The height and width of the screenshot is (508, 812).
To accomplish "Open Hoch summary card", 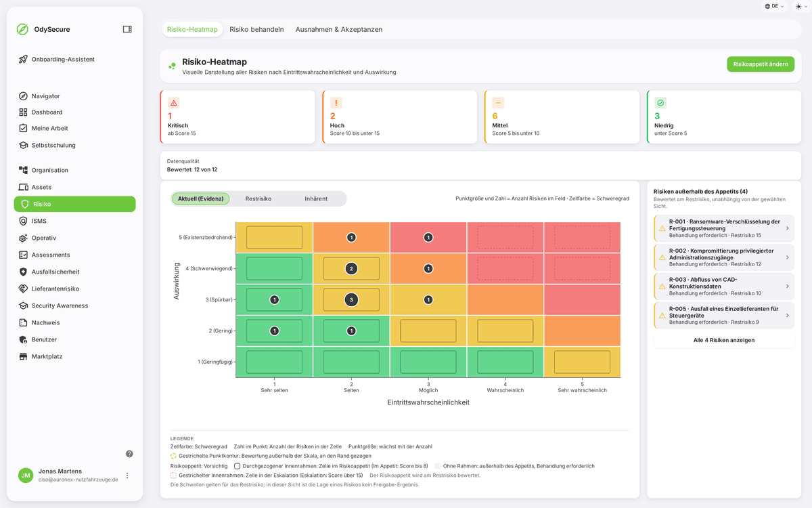I will [x=400, y=117].
